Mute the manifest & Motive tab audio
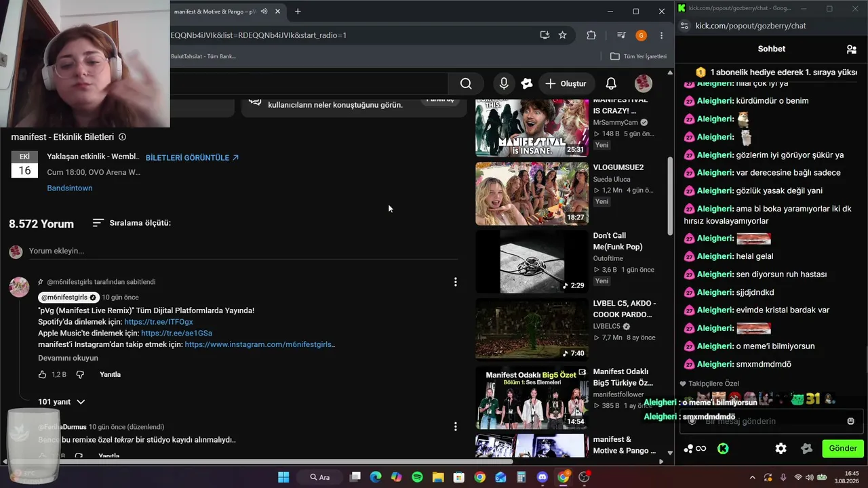This screenshot has height=488, width=868. [264, 12]
